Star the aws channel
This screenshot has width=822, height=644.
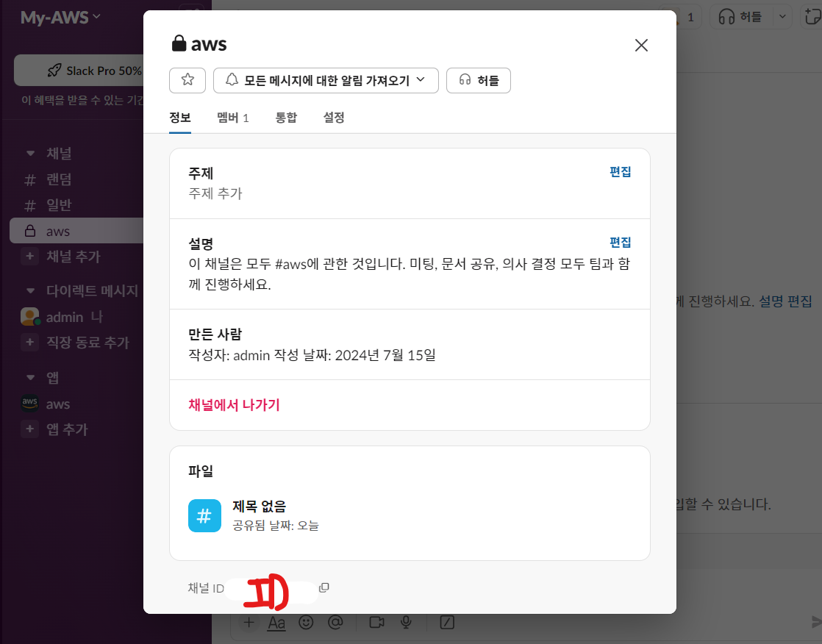click(187, 80)
